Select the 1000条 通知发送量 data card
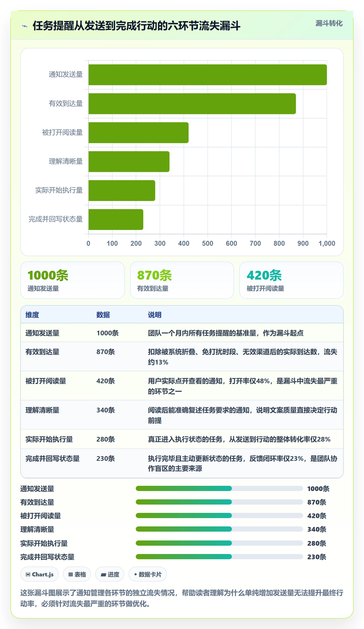364x629 pixels. [73, 280]
